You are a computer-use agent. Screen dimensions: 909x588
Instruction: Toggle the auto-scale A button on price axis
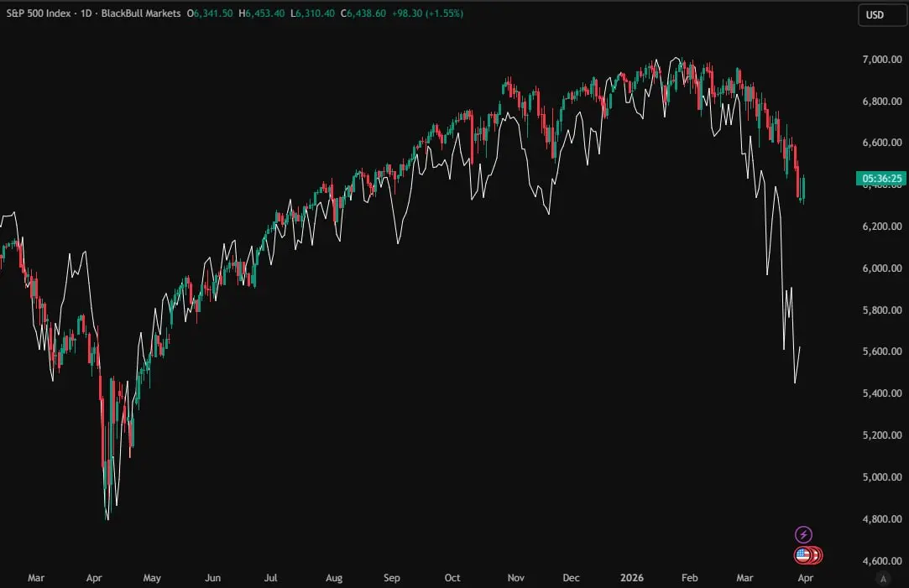(883, 578)
